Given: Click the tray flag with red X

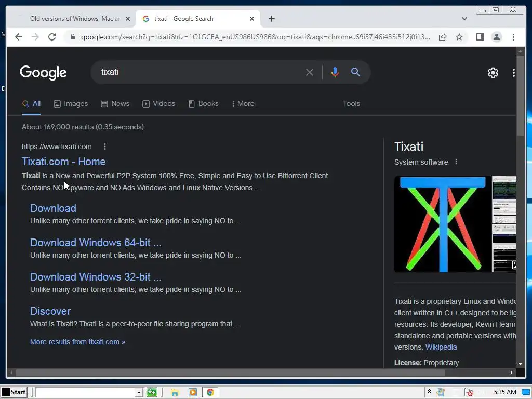Looking at the screenshot, I should 469,393.
